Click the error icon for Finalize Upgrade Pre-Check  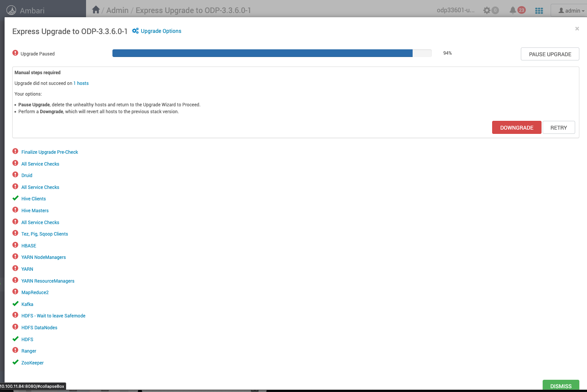[15, 151]
